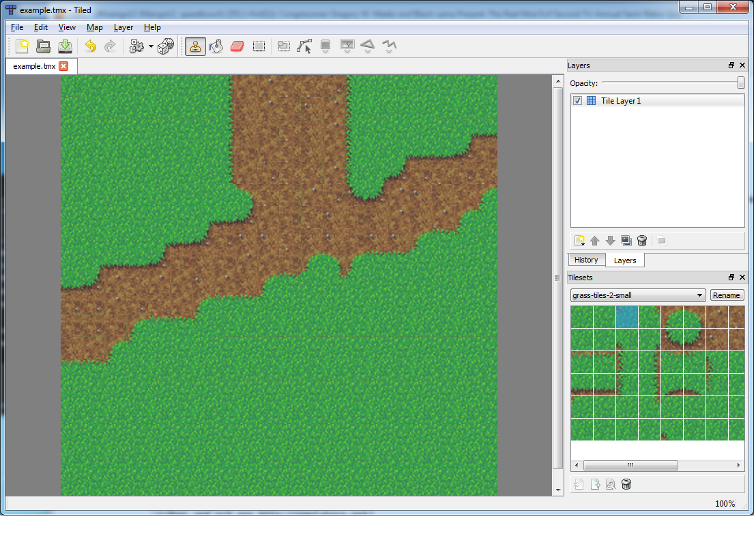756x553 pixels.
Task: Delete the current layer
Action: click(x=642, y=241)
